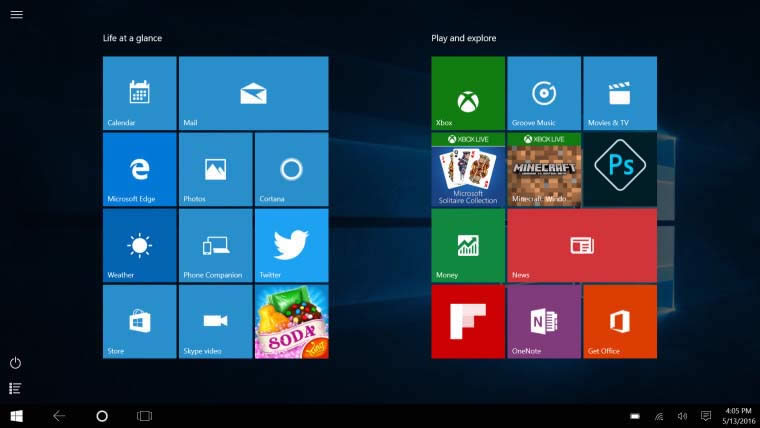Open Task View on the taskbar
Screen dimensions: 760x428
(x=144, y=415)
